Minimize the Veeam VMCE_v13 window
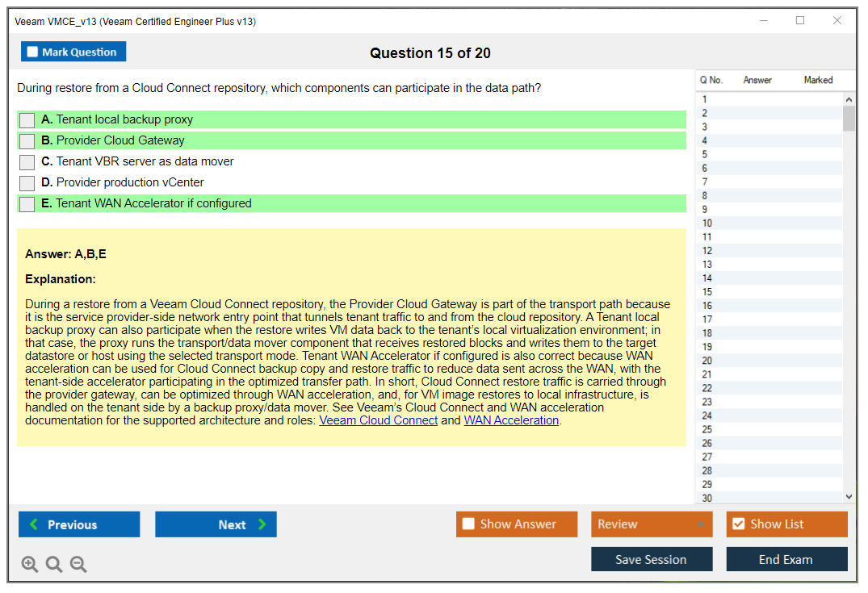Image resolution: width=868 pixels, height=593 pixels. 763,20
